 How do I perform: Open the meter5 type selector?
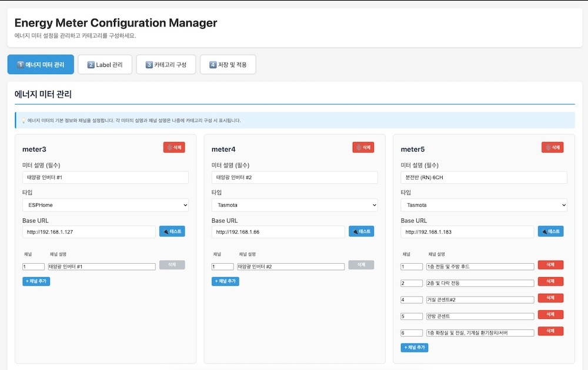tap(484, 205)
